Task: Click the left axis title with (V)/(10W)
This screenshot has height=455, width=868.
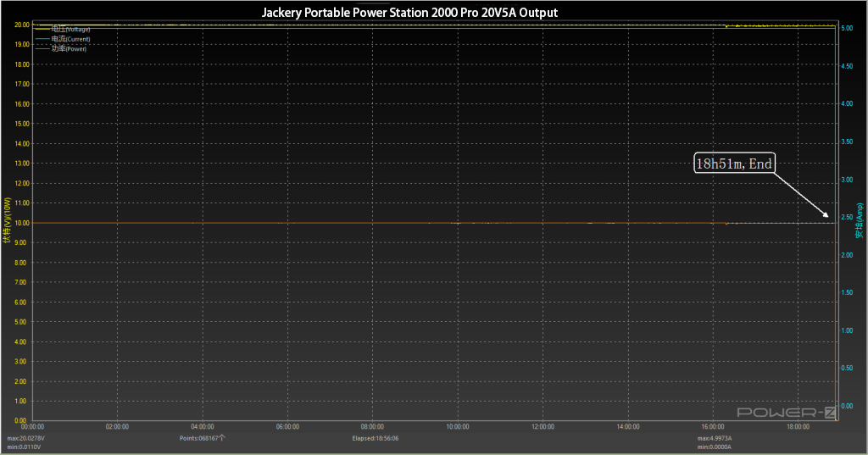Action: pyautogui.click(x=7, y=220)
